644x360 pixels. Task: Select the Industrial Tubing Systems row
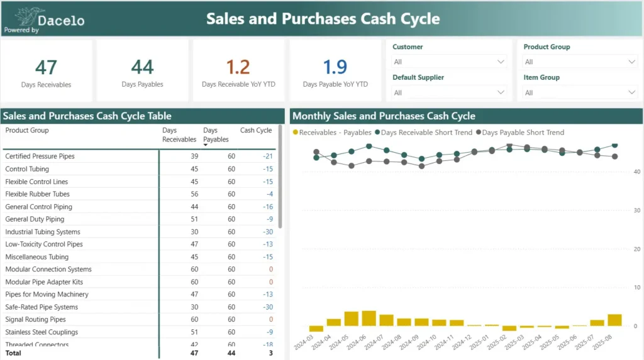click(43, 232)
